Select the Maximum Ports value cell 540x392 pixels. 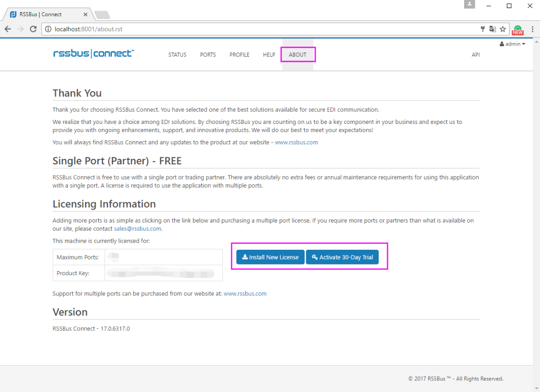pyautogui.click(x=163, y=257)
